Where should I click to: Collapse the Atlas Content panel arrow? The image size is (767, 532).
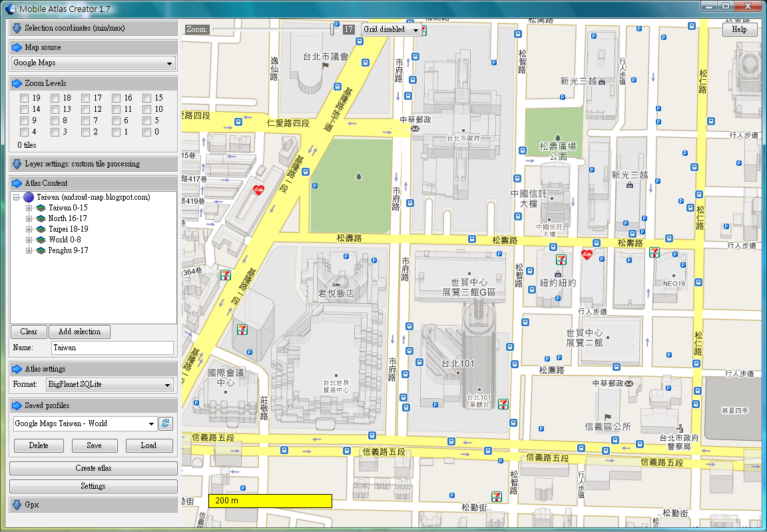click(17, 183)
